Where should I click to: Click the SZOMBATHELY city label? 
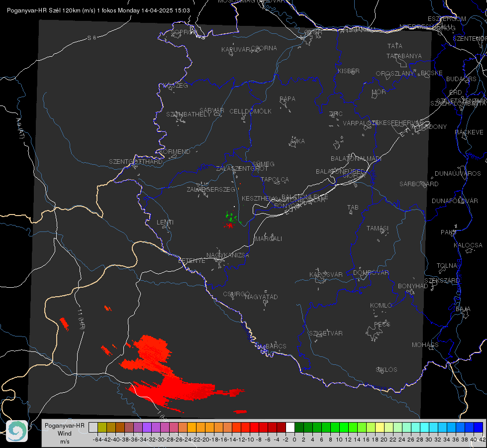(189, 114)
